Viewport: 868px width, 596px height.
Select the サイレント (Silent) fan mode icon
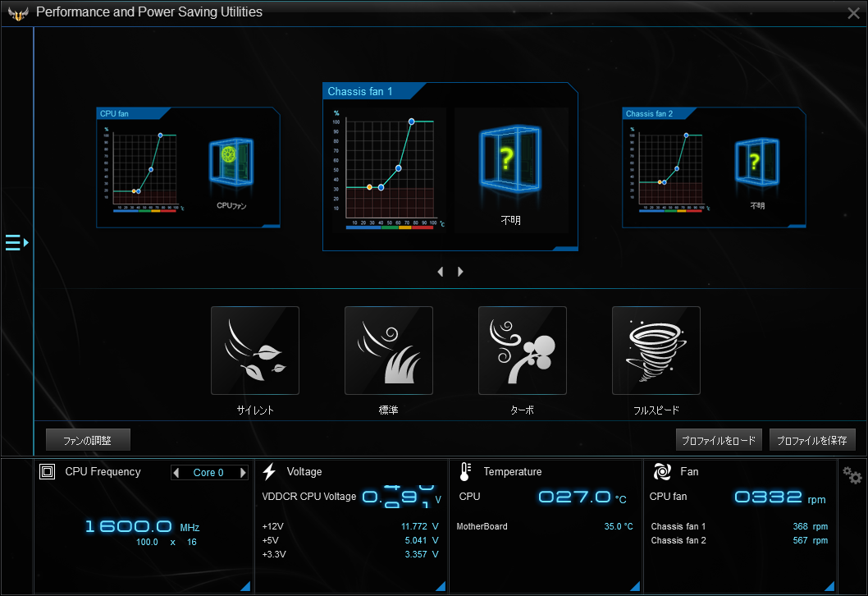coord(254,351)
